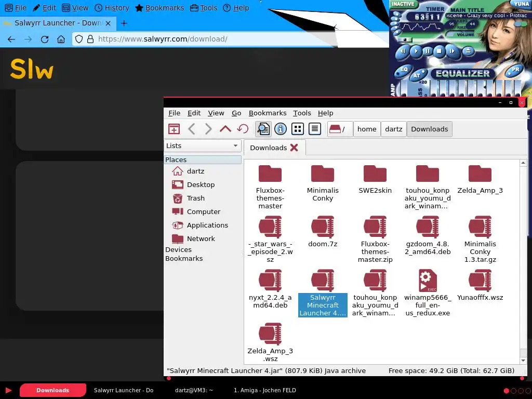Go up to parent folder
Screen dimensions: 532x399
click(x=225, y=129)
